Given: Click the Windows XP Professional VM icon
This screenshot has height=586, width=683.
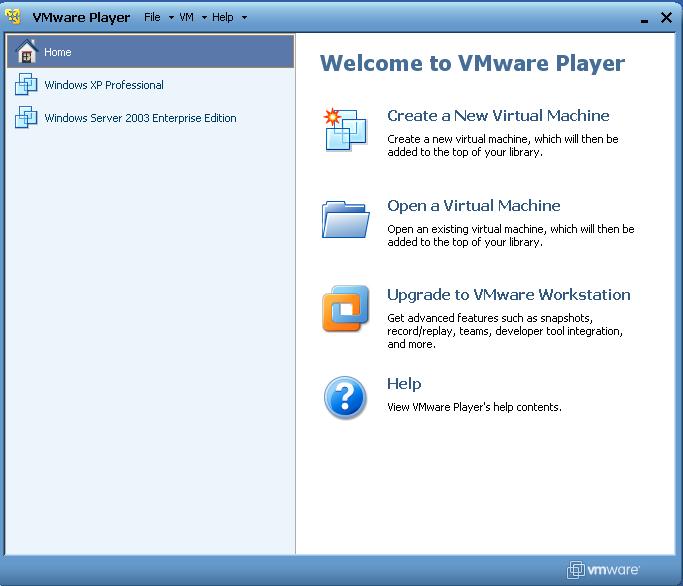Looking at the screenshot, I should 26,86.
